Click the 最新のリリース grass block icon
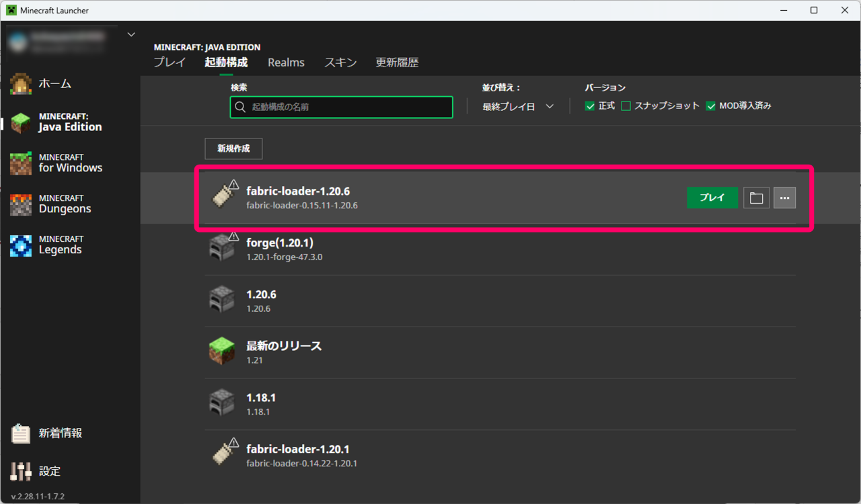 [222, 352]
